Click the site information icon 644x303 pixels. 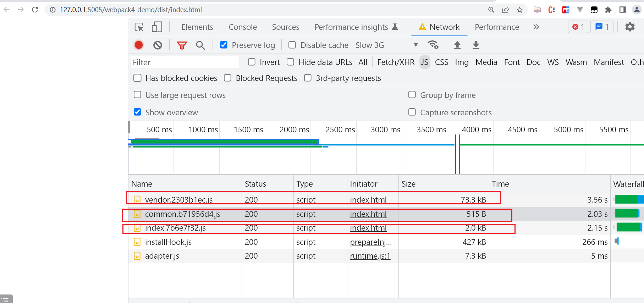(x=53, y=10)
